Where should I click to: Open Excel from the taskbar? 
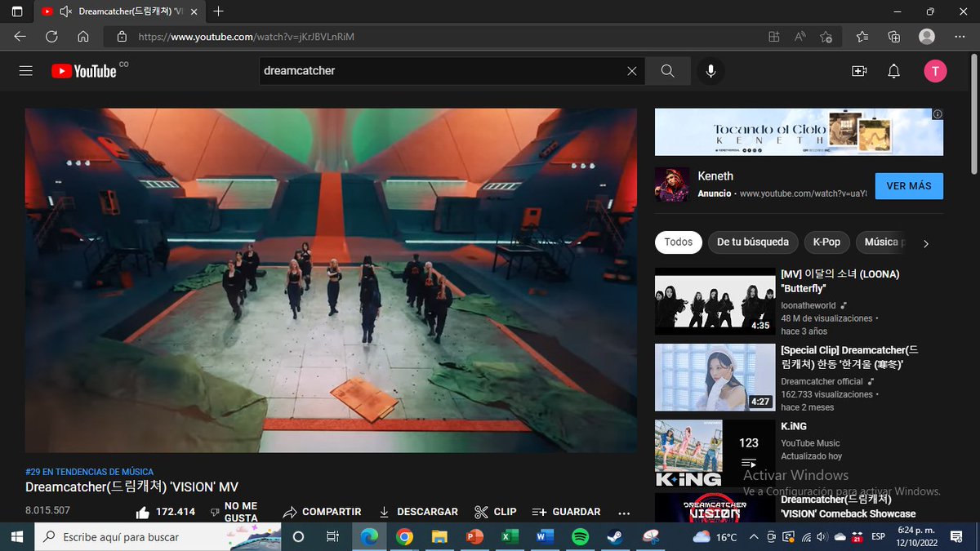(510, 536)
